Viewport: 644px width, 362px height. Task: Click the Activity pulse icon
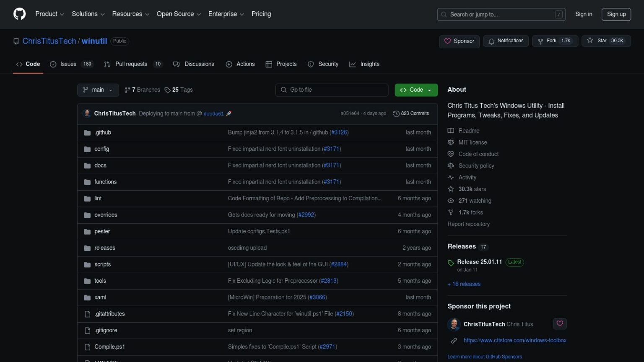[x=451, y=177]
